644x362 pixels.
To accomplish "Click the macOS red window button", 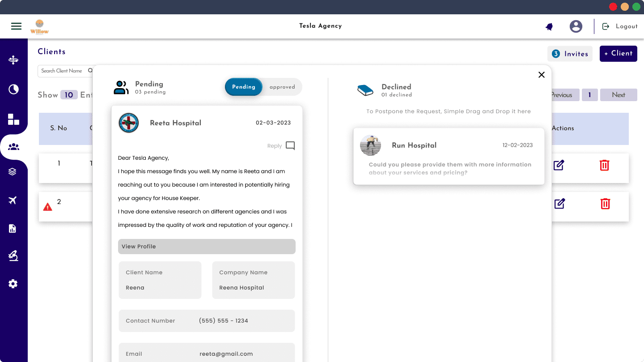I will click(x=613, y=7).
